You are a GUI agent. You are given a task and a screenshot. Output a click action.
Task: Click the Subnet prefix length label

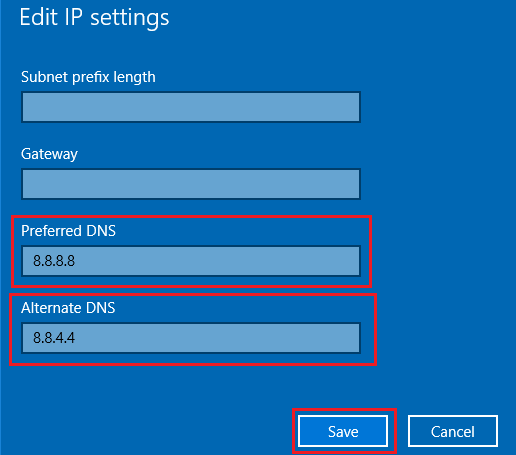pos(88,78)
